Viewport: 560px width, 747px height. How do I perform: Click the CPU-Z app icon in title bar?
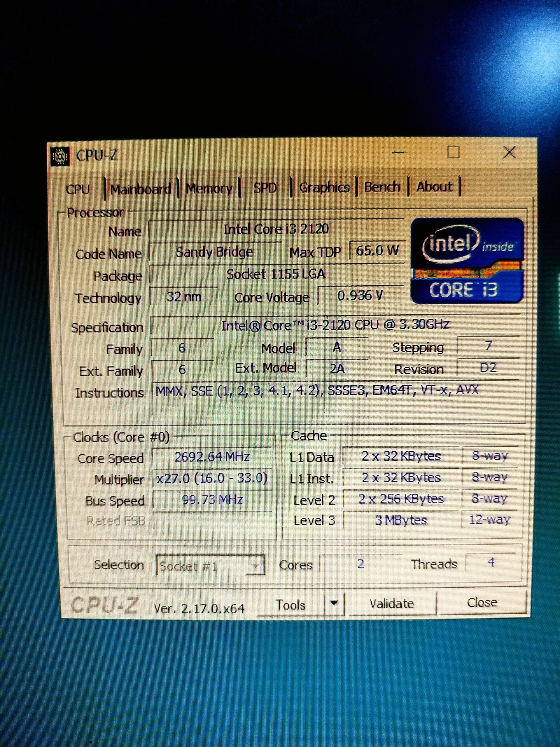60,156
